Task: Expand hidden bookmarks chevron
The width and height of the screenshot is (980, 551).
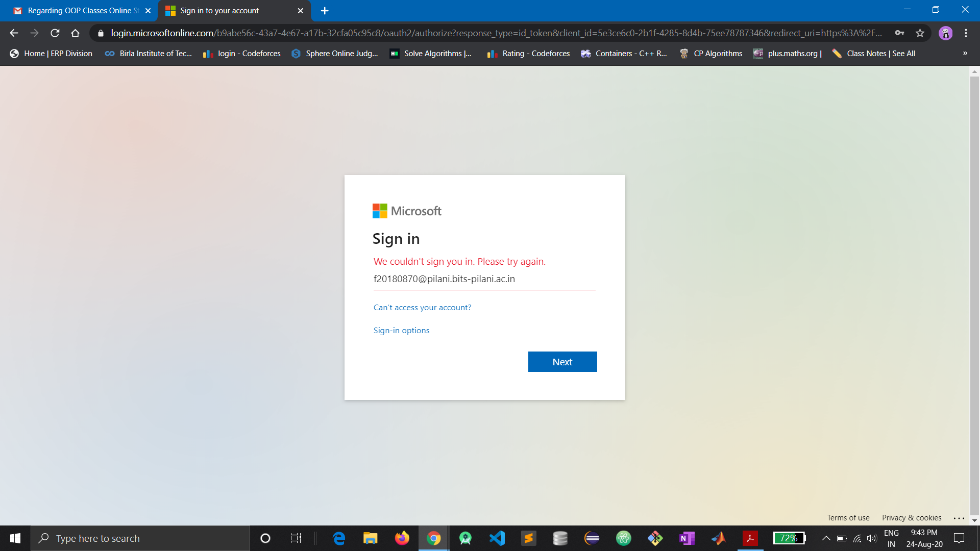Action: coord(965,54)
